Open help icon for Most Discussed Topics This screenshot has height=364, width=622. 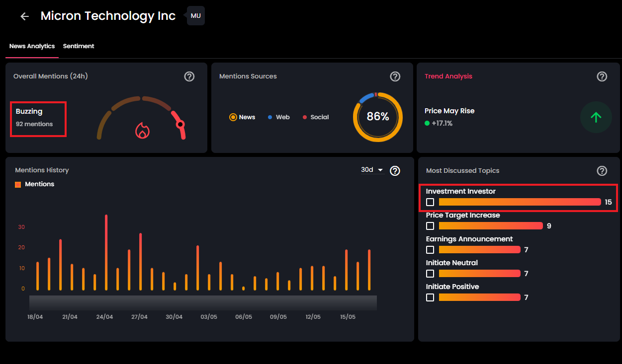[x=602, y=171]
